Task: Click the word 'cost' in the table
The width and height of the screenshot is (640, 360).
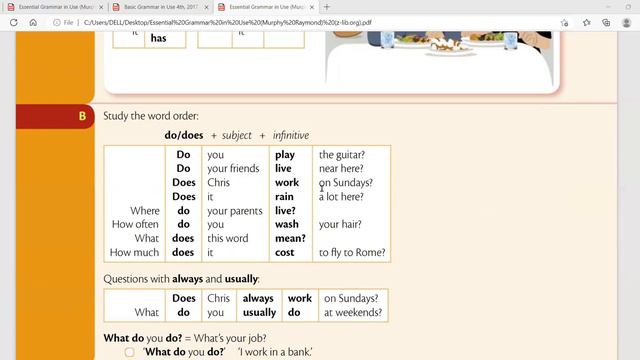Action: pyautogui.click(x=284, y=252)
